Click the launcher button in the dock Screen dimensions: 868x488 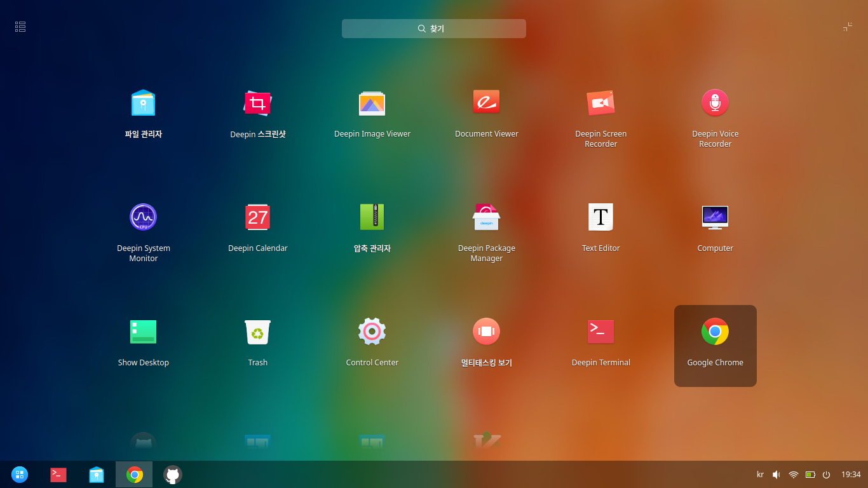coord(20,475)
